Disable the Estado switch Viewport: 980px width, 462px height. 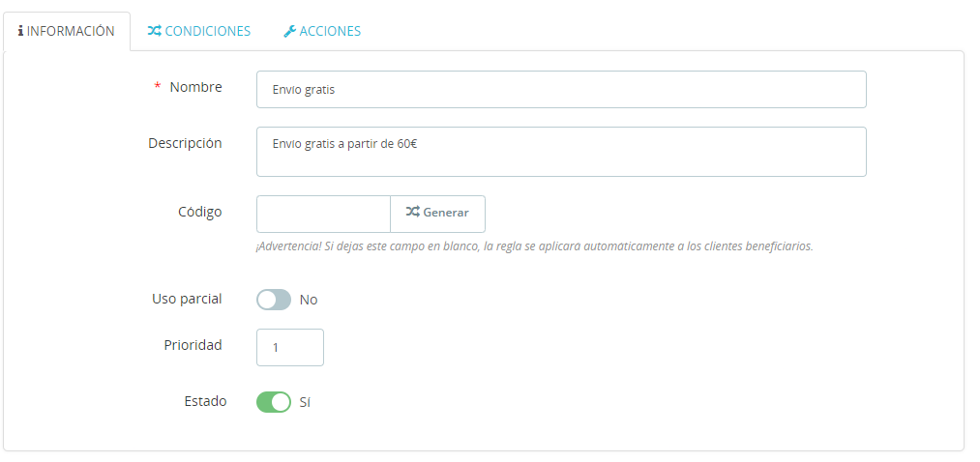point(274,402)
